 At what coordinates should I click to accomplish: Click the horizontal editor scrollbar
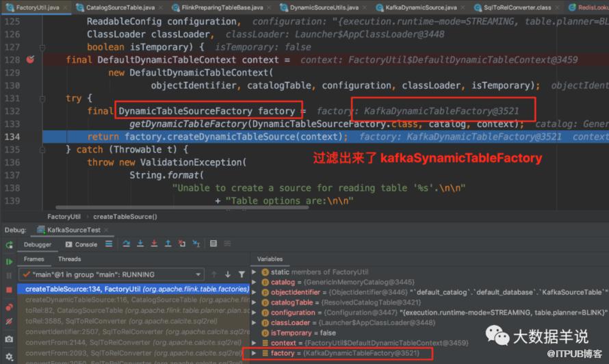tap(183, 207)
